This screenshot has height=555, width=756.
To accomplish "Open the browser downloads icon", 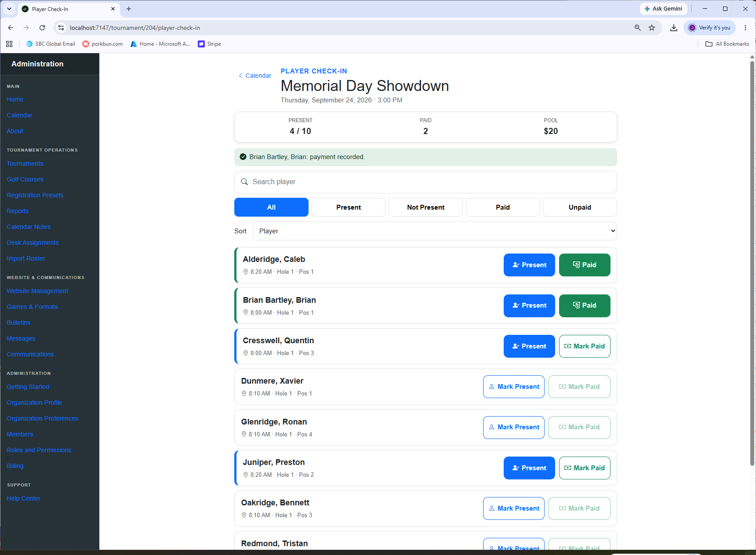I will coord(673,28).
